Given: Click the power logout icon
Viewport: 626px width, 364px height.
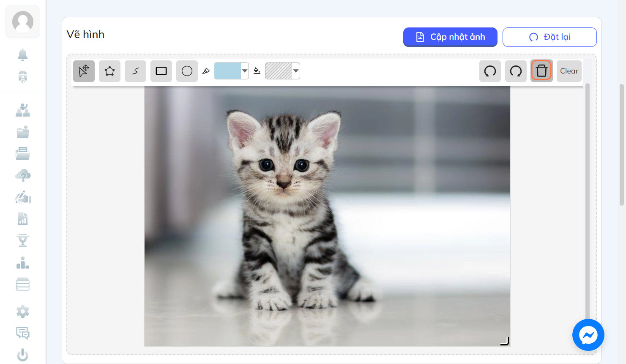Looking at the screenshot, I should point(23,355).
